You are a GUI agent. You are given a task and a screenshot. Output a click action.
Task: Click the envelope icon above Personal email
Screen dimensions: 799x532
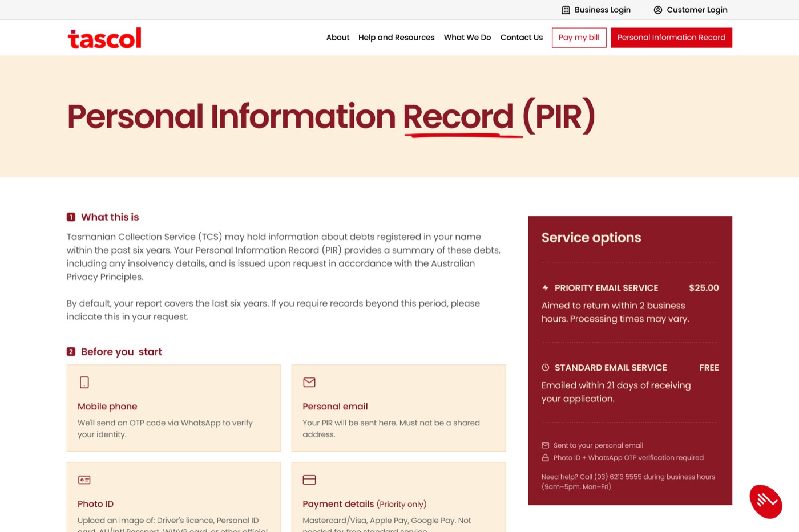(x=309, y=382)
